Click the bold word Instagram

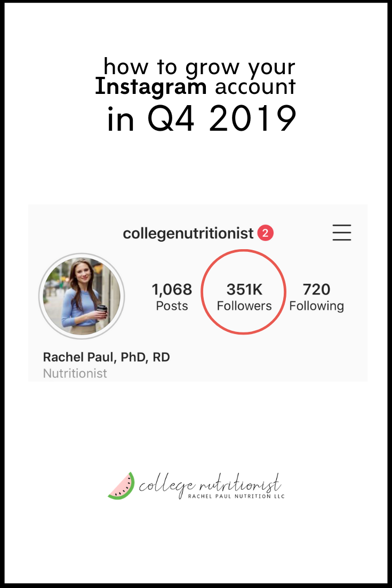[x=150, y=87]
